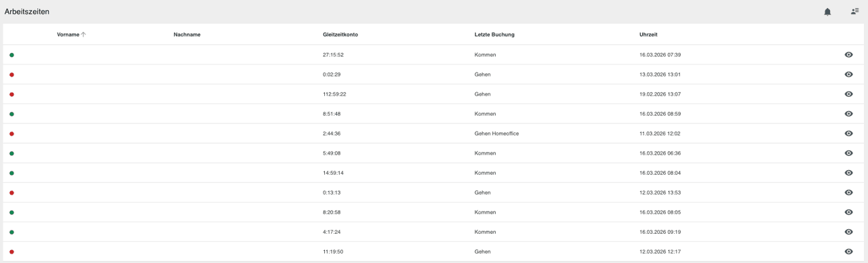Click red status dot of 11:19:50 row
The image size is (868, 263).
click(12, 251)
